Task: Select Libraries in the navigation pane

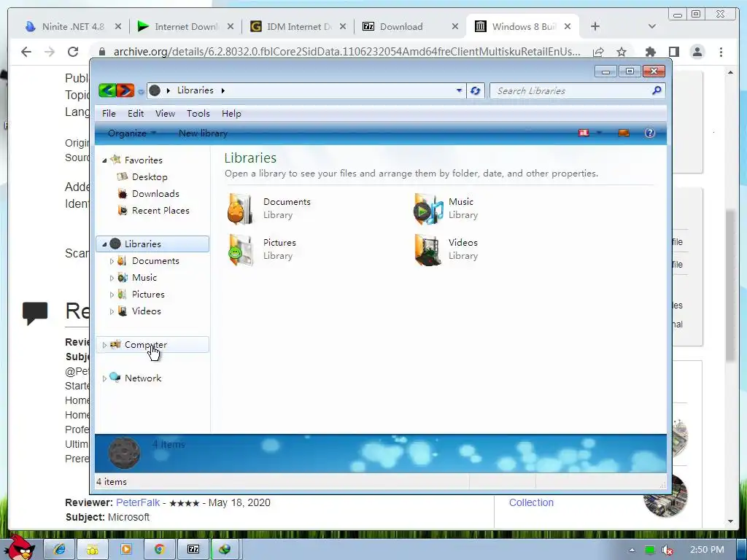Action: click(x=152, y=244)
